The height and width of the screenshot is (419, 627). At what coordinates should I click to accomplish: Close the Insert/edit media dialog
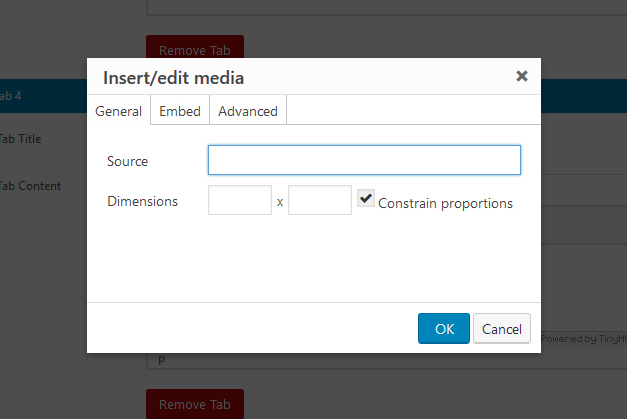coord(521,76)
